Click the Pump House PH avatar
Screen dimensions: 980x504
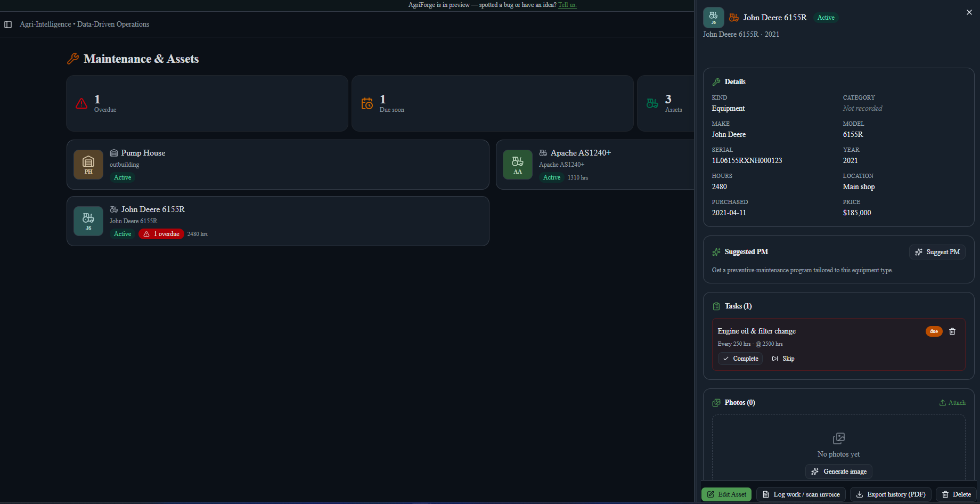pos(88,165)
